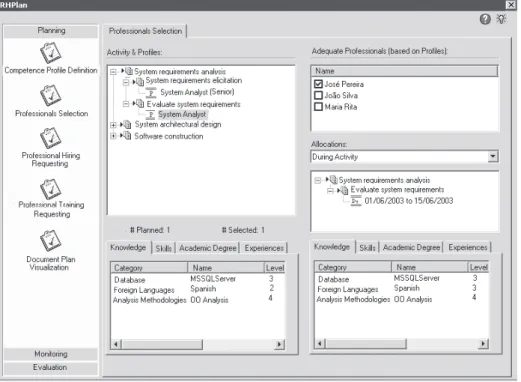Open the During Activity allocations dropdown

coord(493,156)
